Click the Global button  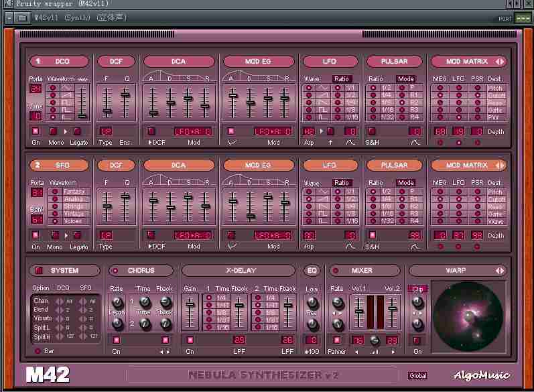pos(418,376)
